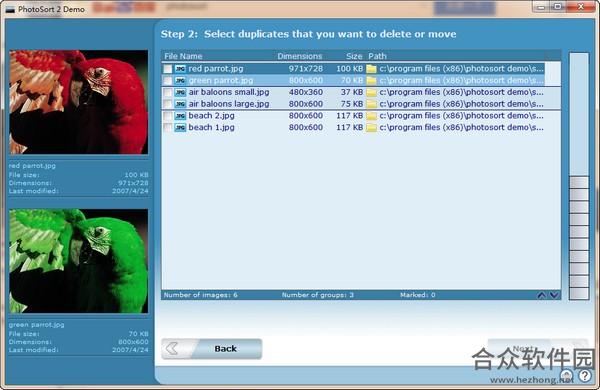Click the JPG icon beside beach 2.jpg

tap(180, 116)
